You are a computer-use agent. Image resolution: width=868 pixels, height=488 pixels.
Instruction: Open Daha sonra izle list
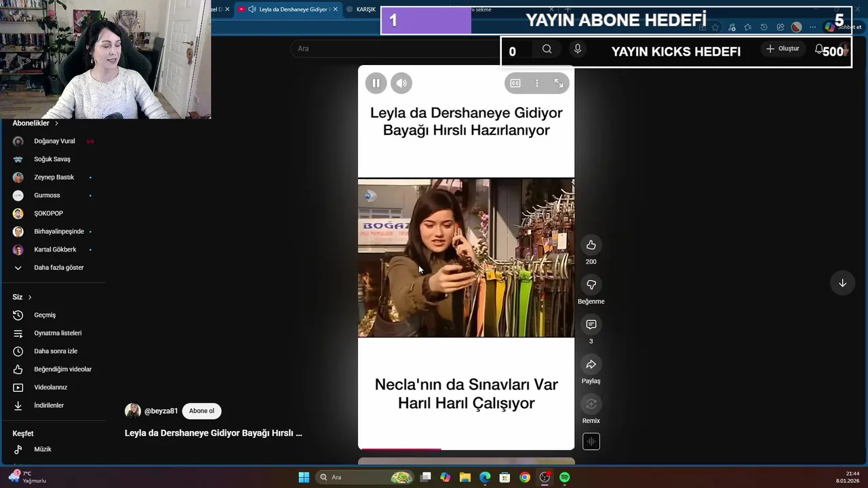pos(56,351)
